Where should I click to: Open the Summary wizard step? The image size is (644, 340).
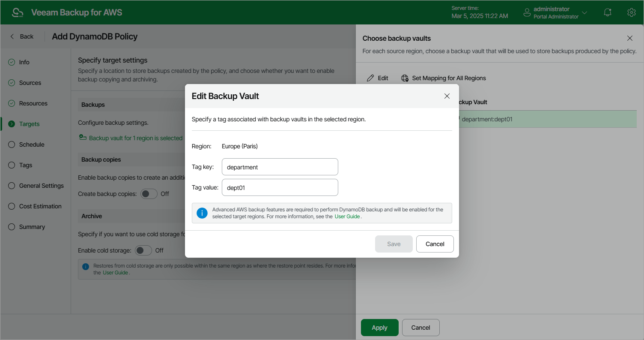[x=32, y=227]
